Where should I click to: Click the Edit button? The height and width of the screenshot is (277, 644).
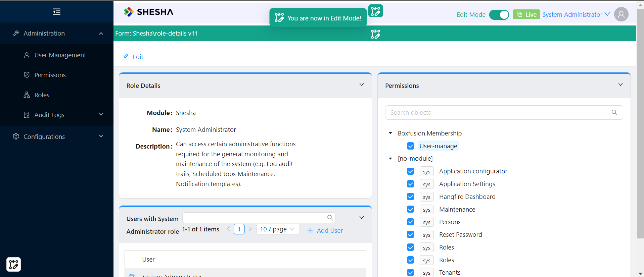[133, 57]
